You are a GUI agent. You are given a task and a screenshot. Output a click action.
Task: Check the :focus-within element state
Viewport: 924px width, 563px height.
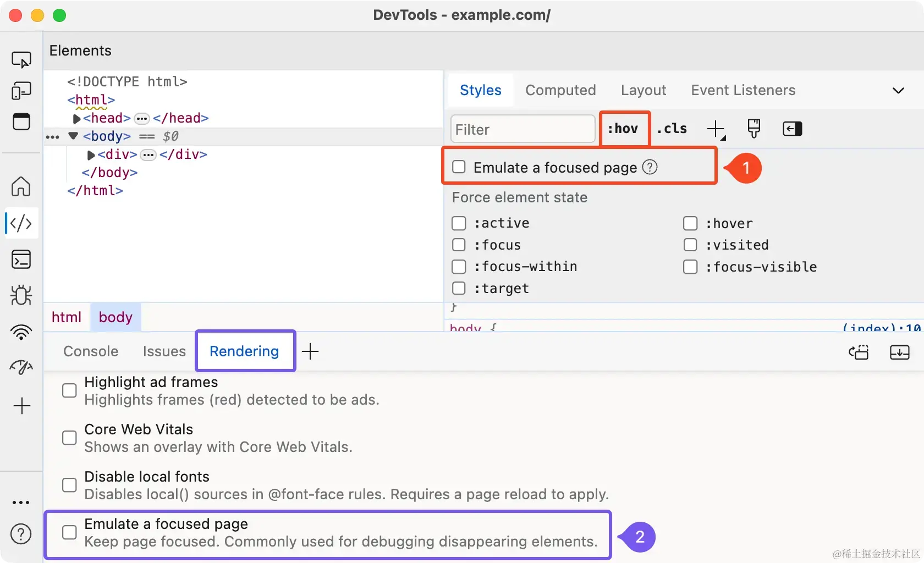459,267
